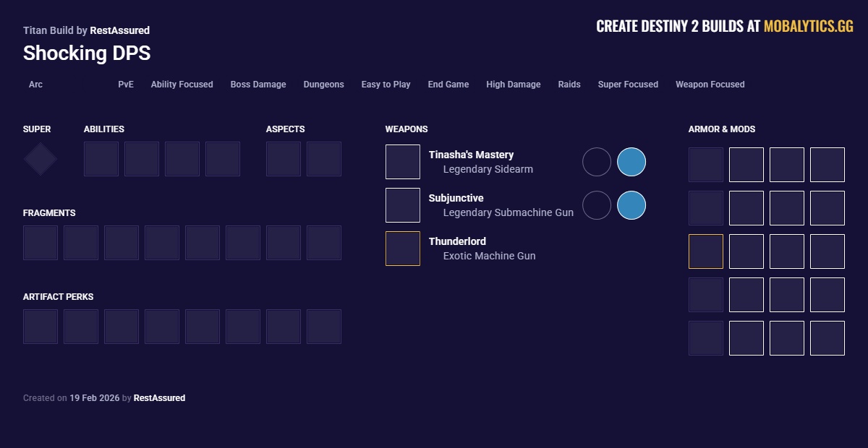868x448 pixels.
Task: Select the Raids tag
Action: pyautogui.click(x=569, y=85)
